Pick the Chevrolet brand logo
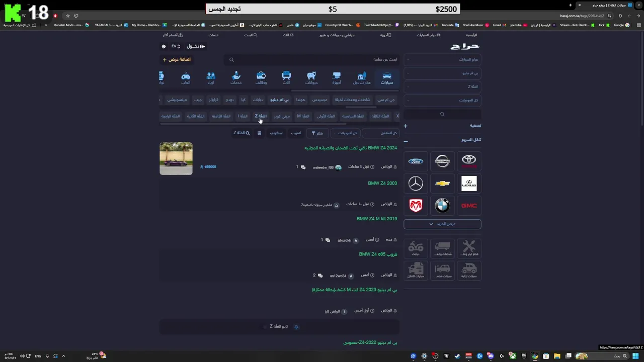Viewport: 644px width, 362px height. click(442, 184)
